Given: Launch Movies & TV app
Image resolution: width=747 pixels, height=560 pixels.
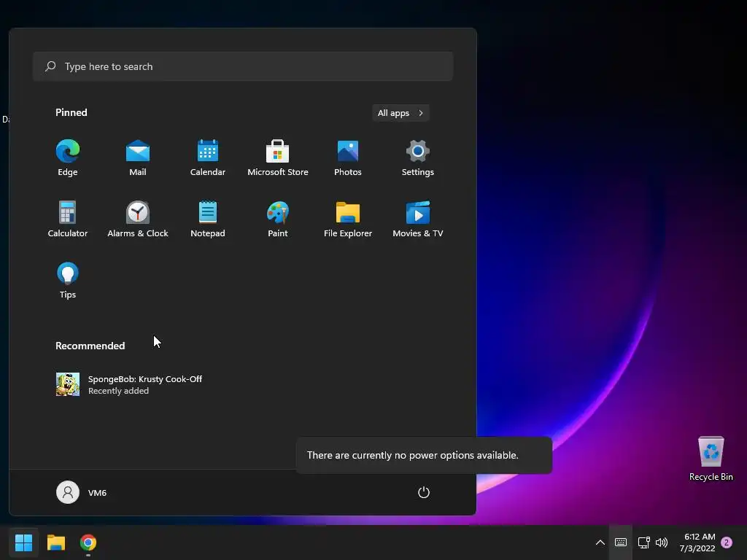Looking at the screenshot, I should (418, 219).
